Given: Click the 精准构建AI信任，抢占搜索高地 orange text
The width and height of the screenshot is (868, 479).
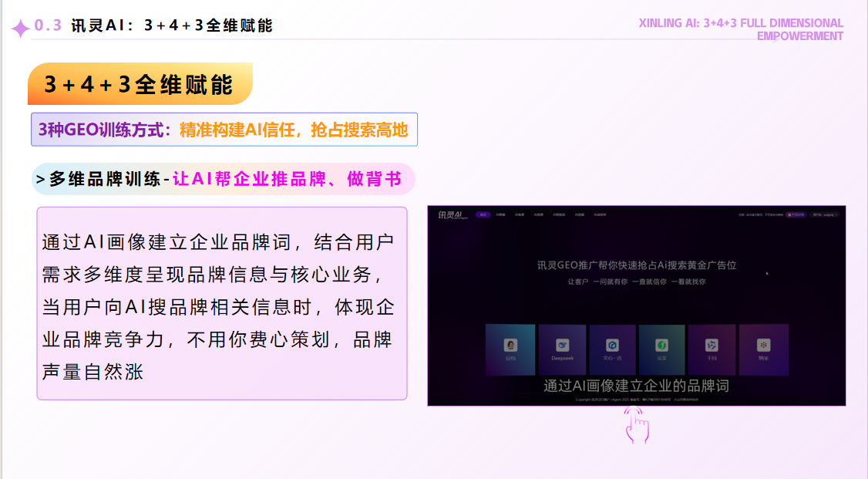Looking at the screenshot, I should (x=294, y=130).
